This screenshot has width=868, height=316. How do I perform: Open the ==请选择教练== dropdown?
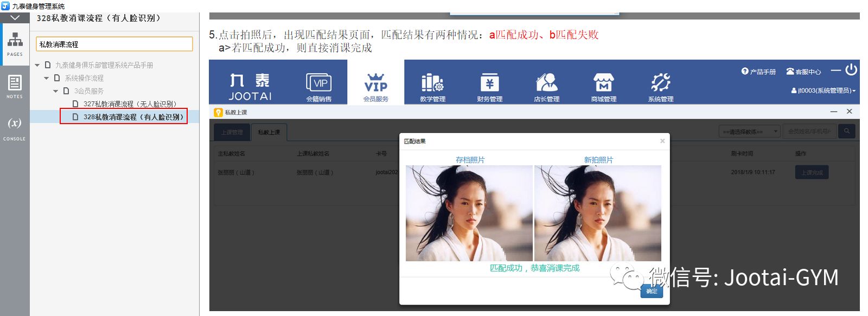(750, 131)
